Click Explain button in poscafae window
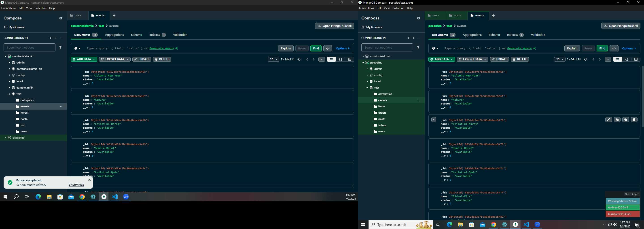Viewport: 644px width, 229px height. click(x=572, y=48)
